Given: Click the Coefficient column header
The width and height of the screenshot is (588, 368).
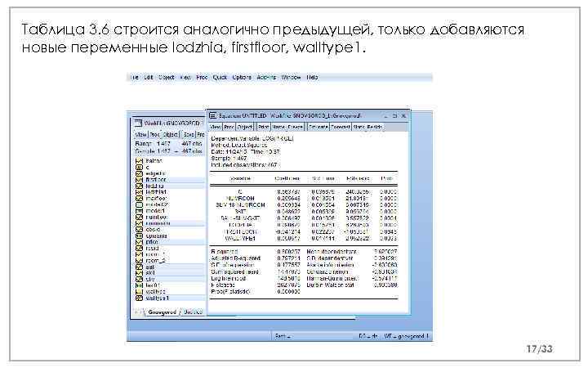Looking at the screenshot, I should (x=287, y=179).
